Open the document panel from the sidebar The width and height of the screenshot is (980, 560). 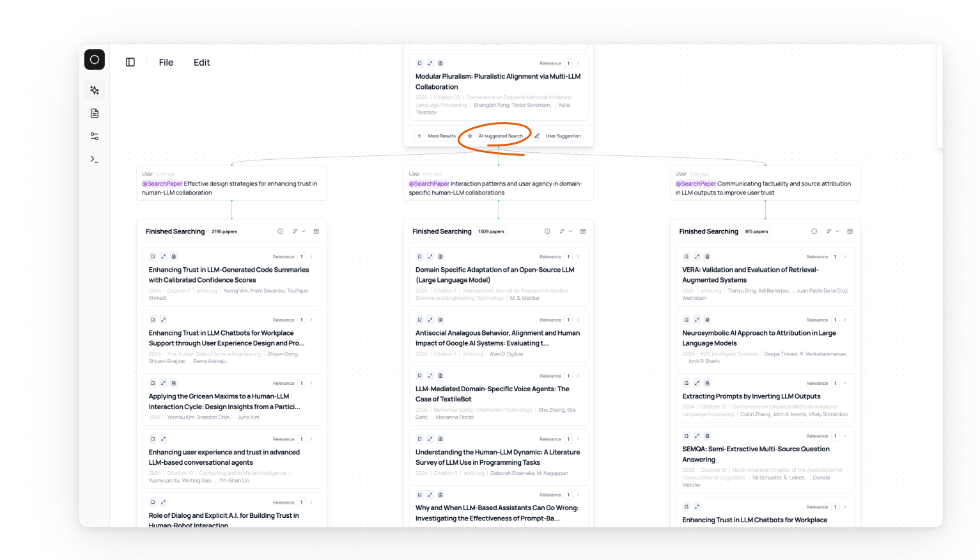(94, 113)
